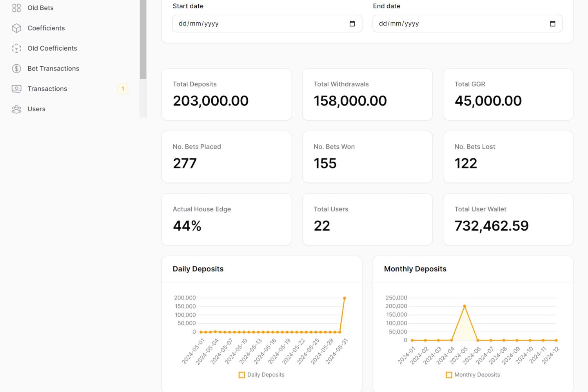Image resolution: width=588 pixels, height=392 pixels.
Task: Open the Start date calendar picker icon
Action: (352, 24)
